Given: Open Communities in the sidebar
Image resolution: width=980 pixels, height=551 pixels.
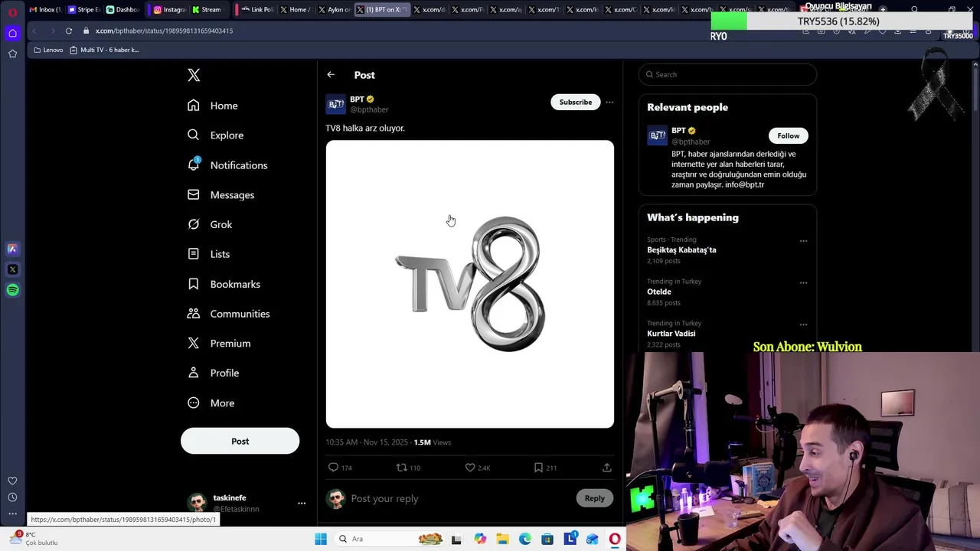Looking at the screenshot, I should click(228, 314).
